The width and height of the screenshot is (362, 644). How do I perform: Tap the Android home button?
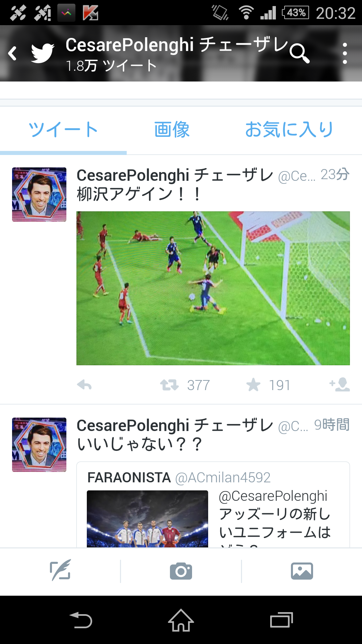pyautogui.click(x=181, y=620)
